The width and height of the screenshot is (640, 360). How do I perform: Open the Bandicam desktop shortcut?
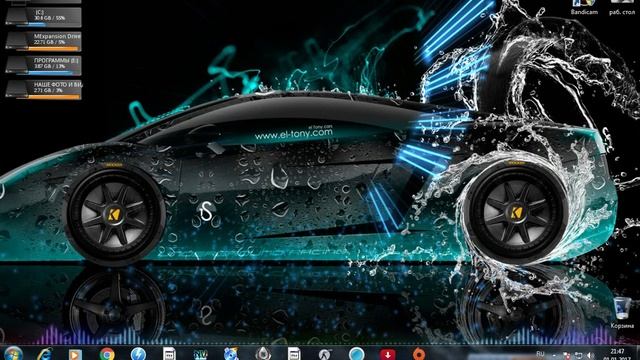(x=584, y=7)
